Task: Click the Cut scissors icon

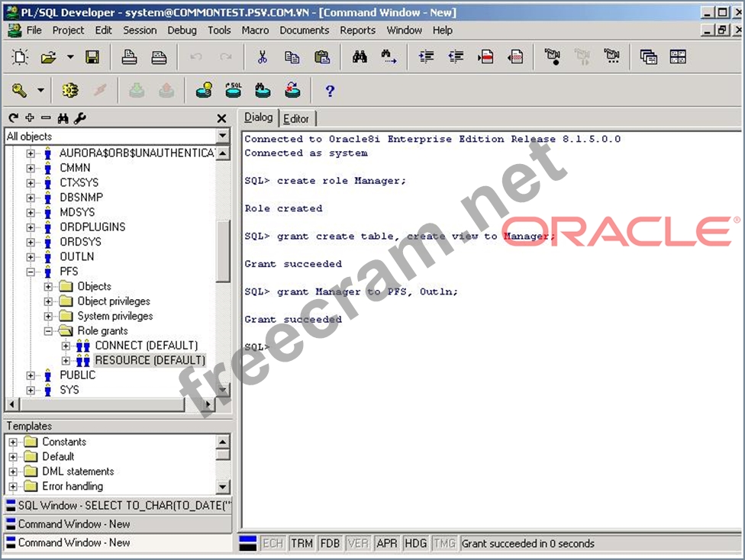Action: [x=262, y=57]
